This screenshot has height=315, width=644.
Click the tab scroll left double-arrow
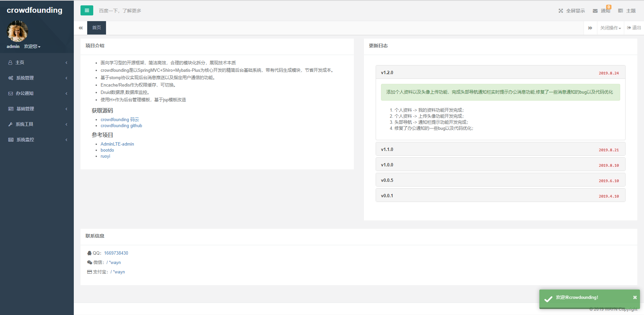point(80,28)
